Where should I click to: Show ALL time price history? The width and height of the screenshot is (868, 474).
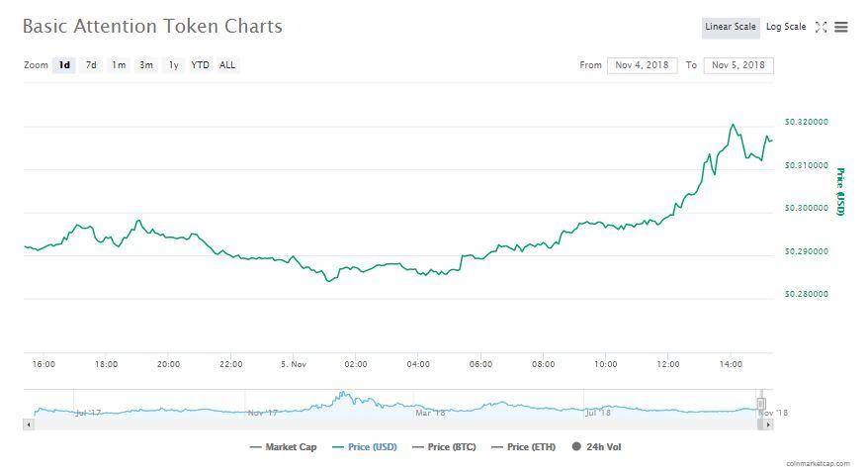pos(227,65)
